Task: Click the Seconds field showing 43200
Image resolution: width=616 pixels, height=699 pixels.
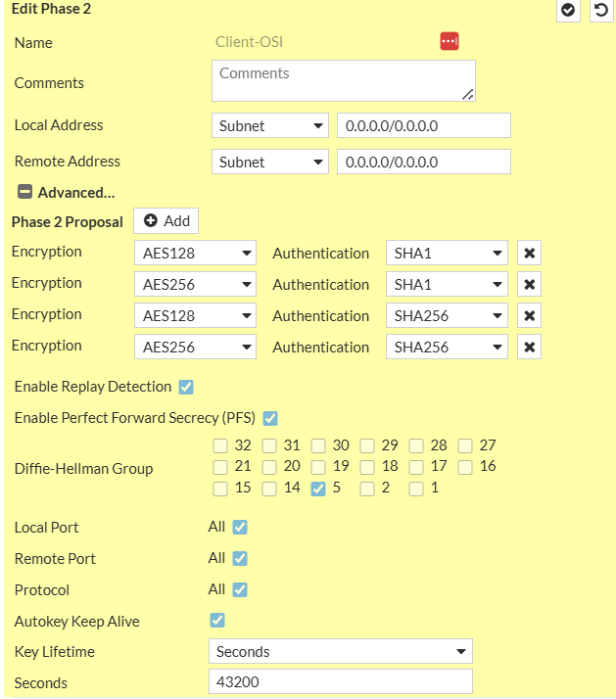Action: coord(341,681)
